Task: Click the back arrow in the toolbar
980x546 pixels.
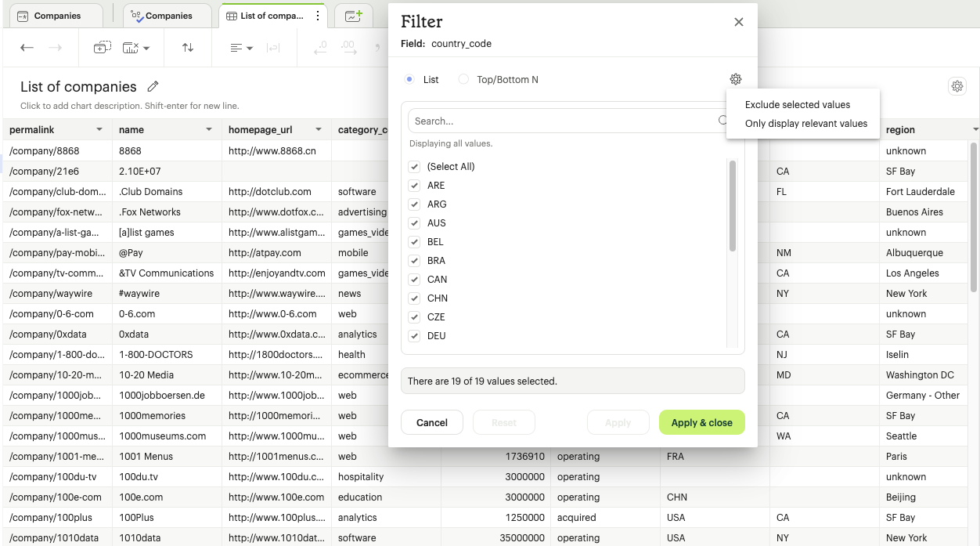Action: [x=27, y=48]
